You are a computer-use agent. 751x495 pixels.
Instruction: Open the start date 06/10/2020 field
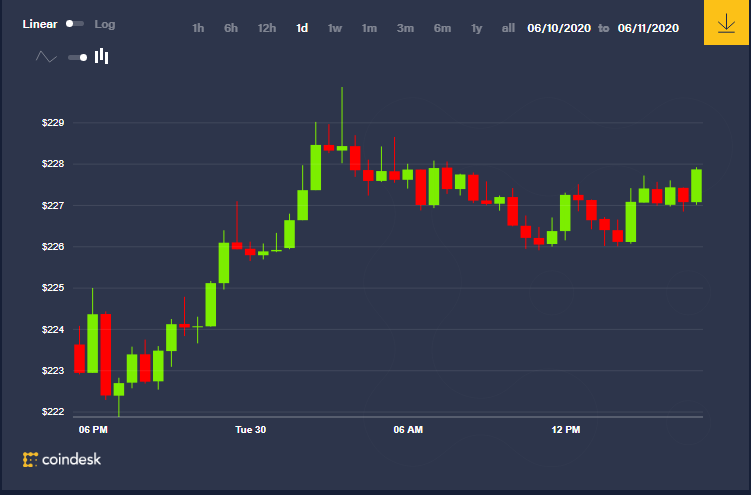pos(559,28)
